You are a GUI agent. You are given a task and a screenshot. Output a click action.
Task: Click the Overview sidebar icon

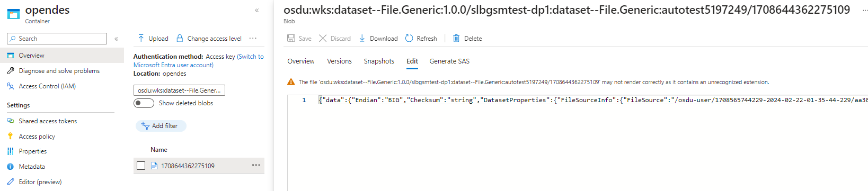tap(11, 56)
